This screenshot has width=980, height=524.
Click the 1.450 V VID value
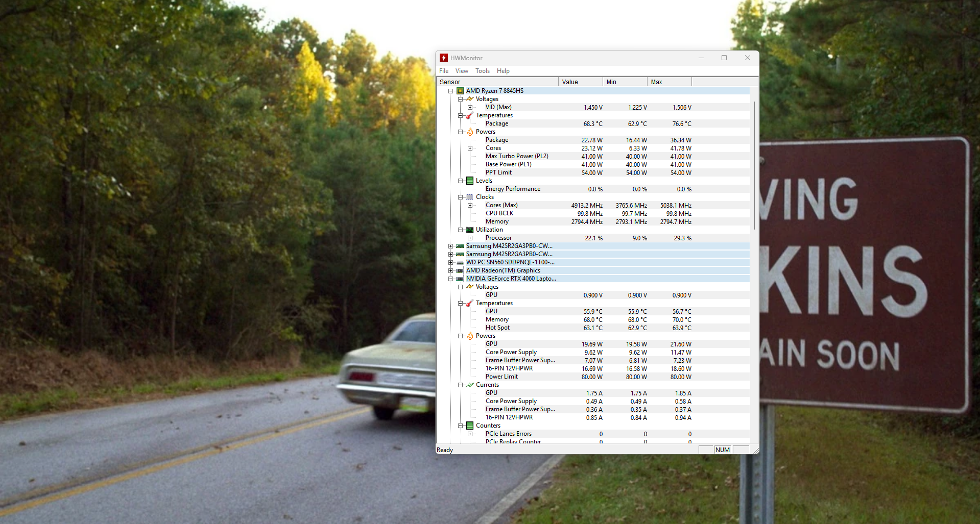tap(593, 108)
